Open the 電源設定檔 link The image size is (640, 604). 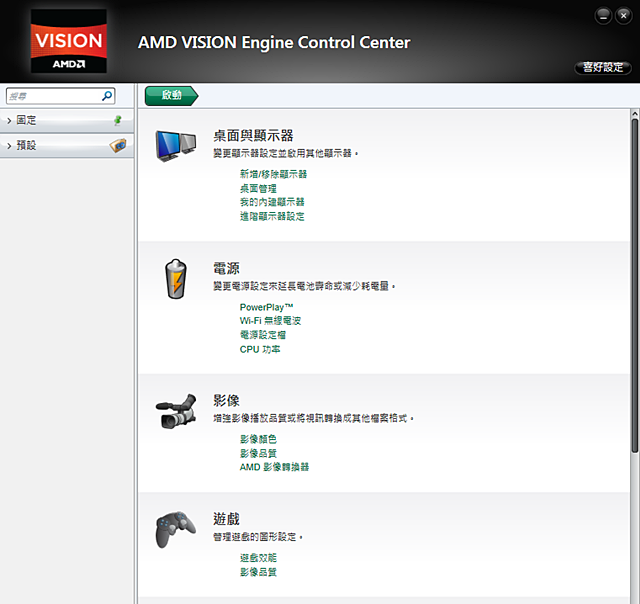click(263, 335)
